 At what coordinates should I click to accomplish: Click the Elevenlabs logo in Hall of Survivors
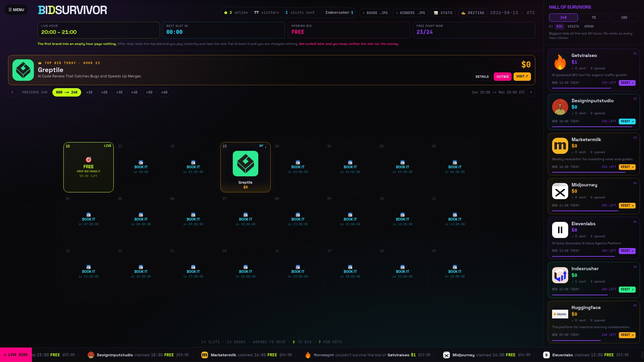pyautogui.click(x=560, y=230)
